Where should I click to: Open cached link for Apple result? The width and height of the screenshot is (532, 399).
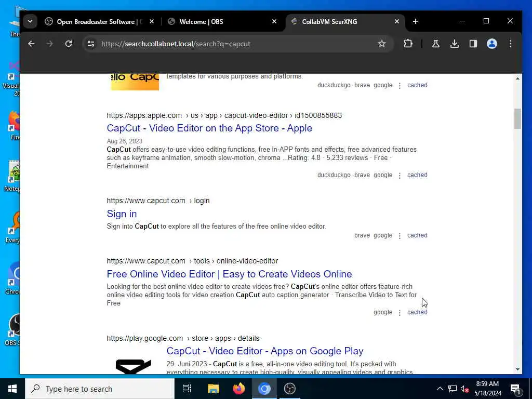click(x=417, y=175)
